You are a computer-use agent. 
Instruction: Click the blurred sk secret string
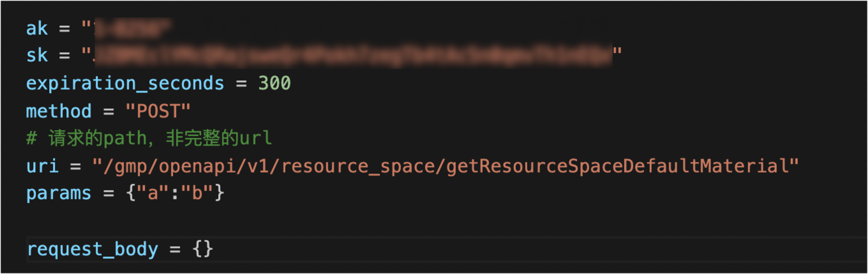[x=352, y=56]
